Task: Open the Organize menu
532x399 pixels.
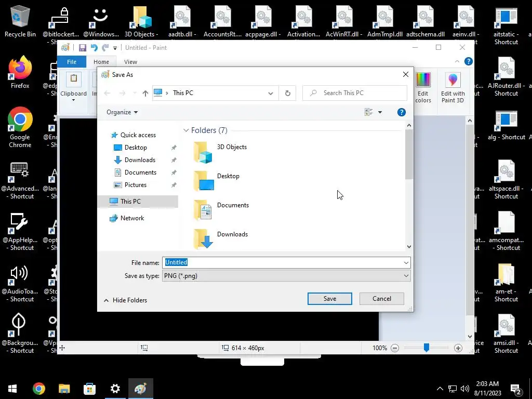Action: tap(122, 112)
